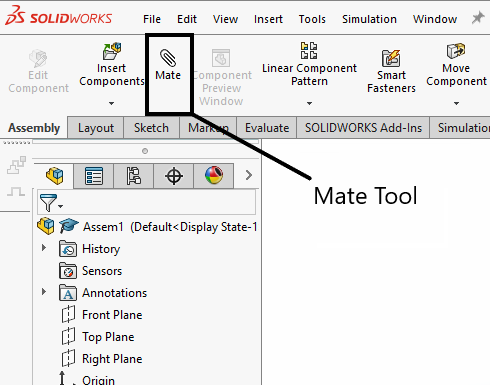Click Linear Component Pattern icon
The width and height of the screenshot is (490, 385).
309,51
